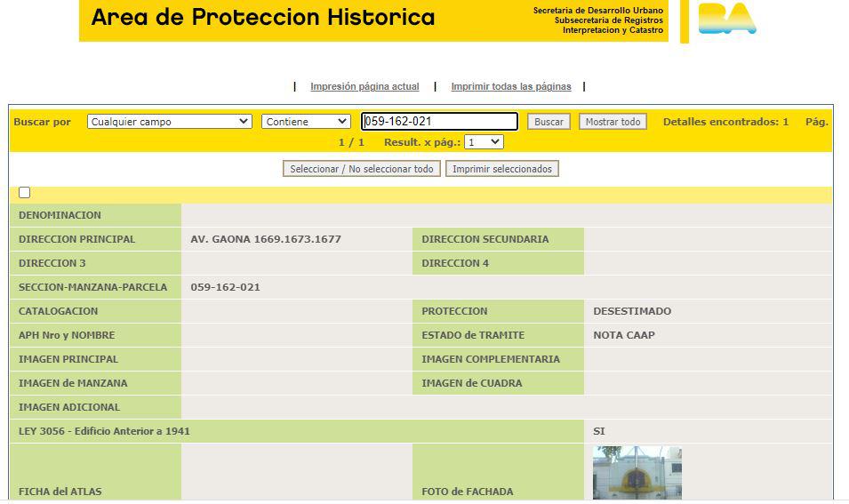Click the Buscar button
Image resolution: width=849 pixels, height=504 pixels.
pyautogui.click(x=549, y=122)
